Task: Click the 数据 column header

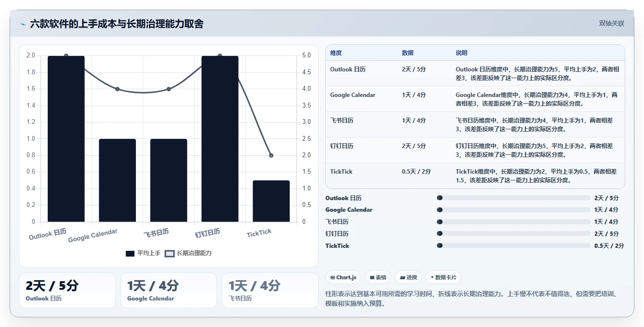Action: click(x=408, y=53)
